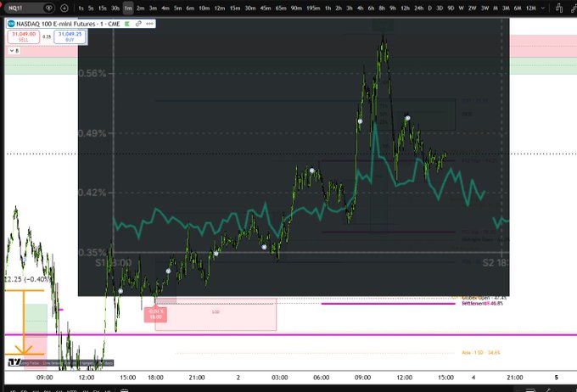The image size is (577, 392).
Task: Collapse the indicator legend showing 8
Action: point(14,51)
